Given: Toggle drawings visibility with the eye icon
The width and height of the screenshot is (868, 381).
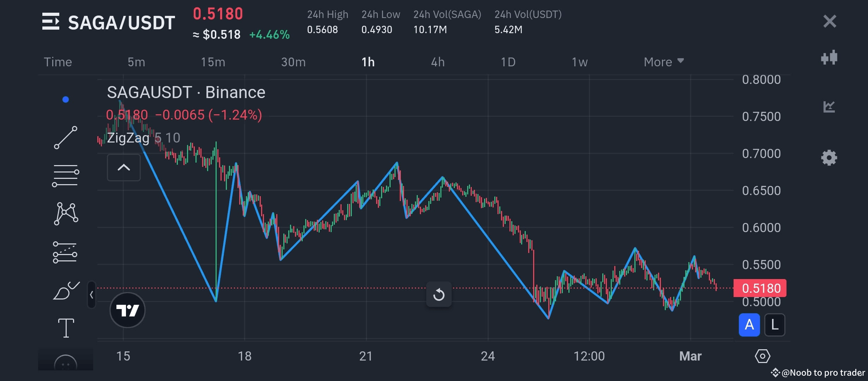Looking at the screenshot, I should [763, 356].
